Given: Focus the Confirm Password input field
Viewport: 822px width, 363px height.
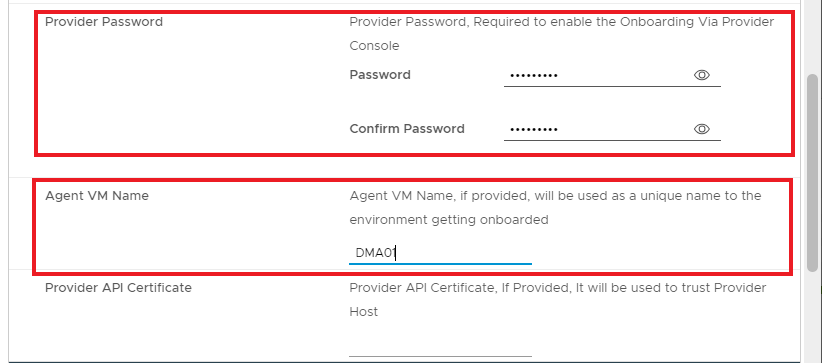Looking at the screenshot, I should tap(597, 129).
